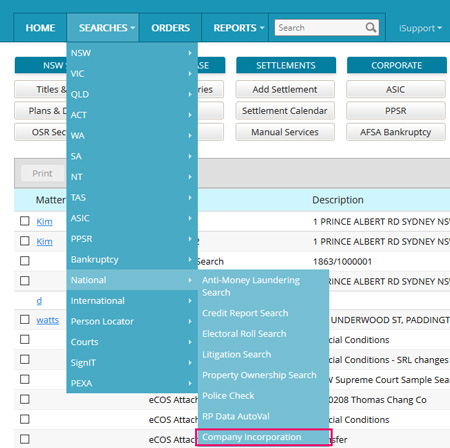Expand the SA submenu

132,156
